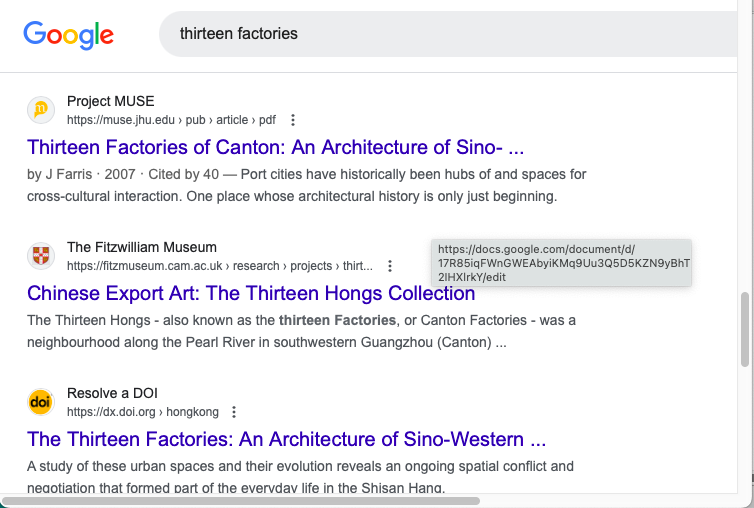
Task: Open the three-dot menu beside dx.doi.org result
Action: tap(234, 412)
